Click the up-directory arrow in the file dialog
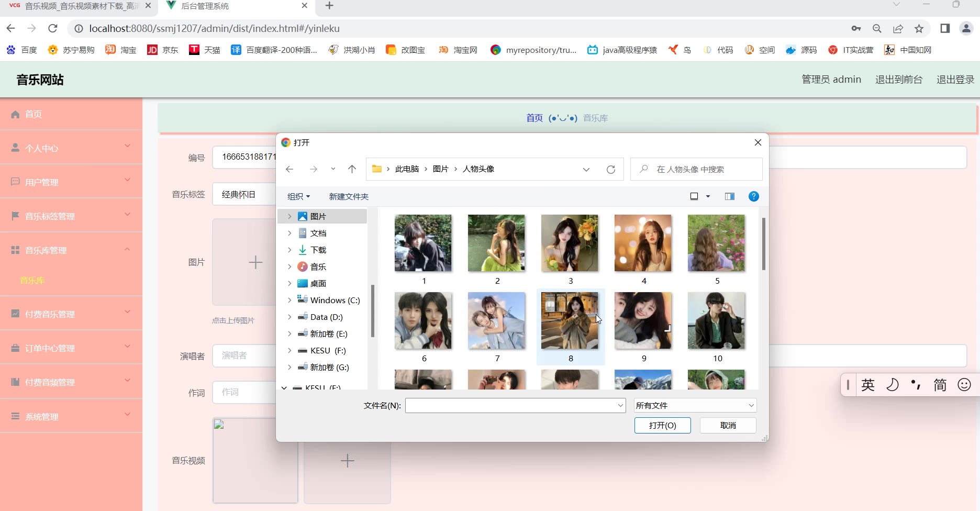The height and width of the screenshot is (511, 980). [x=352, y=169]
